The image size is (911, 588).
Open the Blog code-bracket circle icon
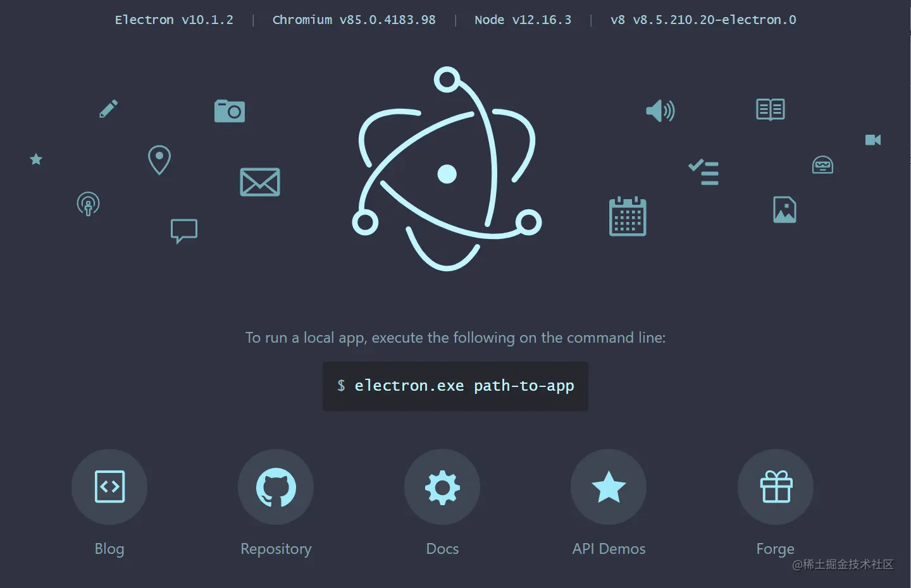coord(109,487)
